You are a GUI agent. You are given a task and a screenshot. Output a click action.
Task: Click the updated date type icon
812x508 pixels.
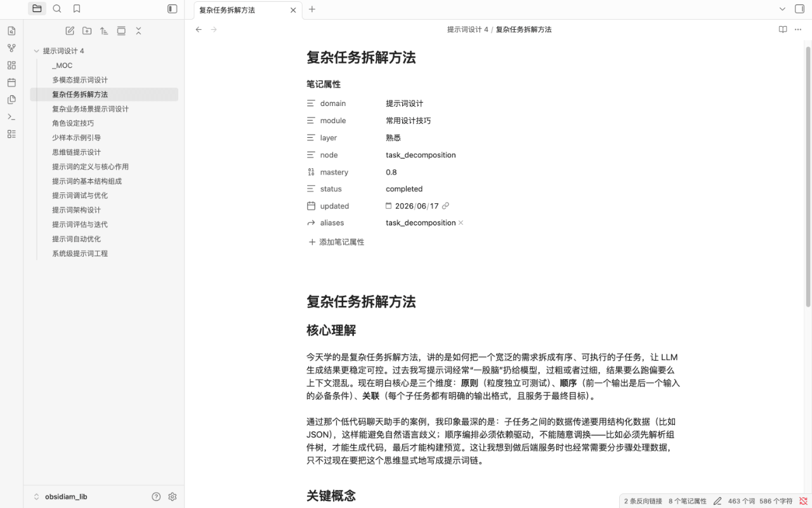[x=311, y=206]
